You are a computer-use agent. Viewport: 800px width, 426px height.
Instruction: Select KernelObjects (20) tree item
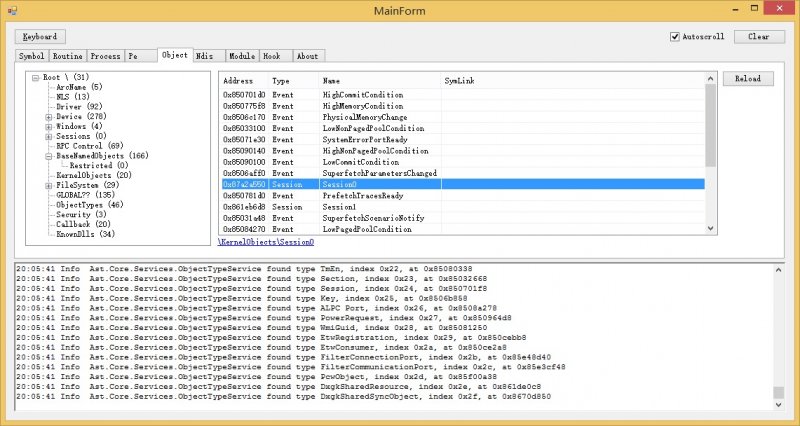tap(94, 175)
